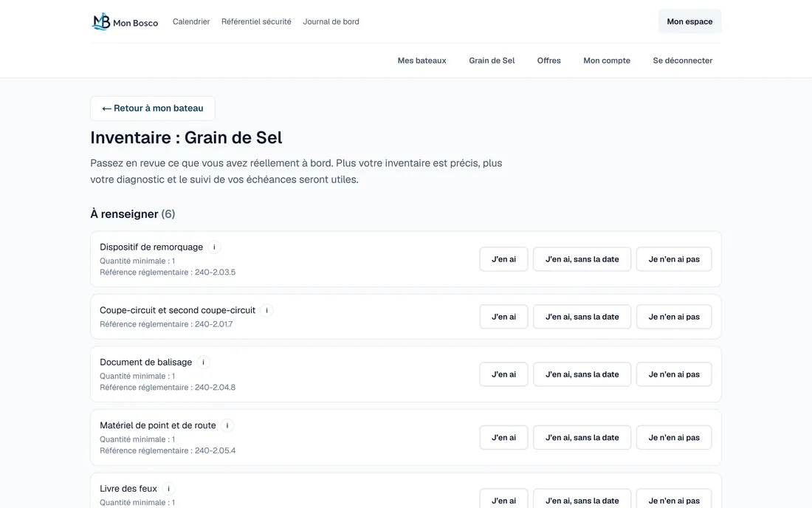812x508 pixels.
Task: Click reference text 240-2.04.8
Action: pos(215,388)
